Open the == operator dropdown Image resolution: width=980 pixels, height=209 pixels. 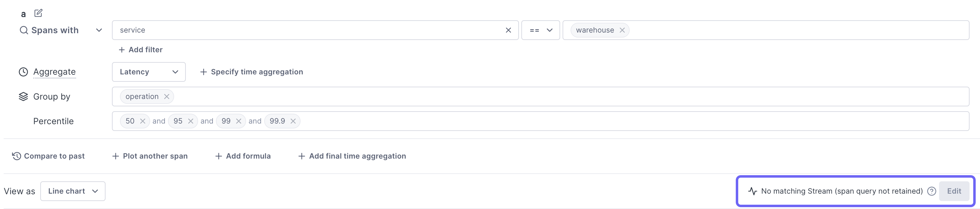[x=540, y=30]
